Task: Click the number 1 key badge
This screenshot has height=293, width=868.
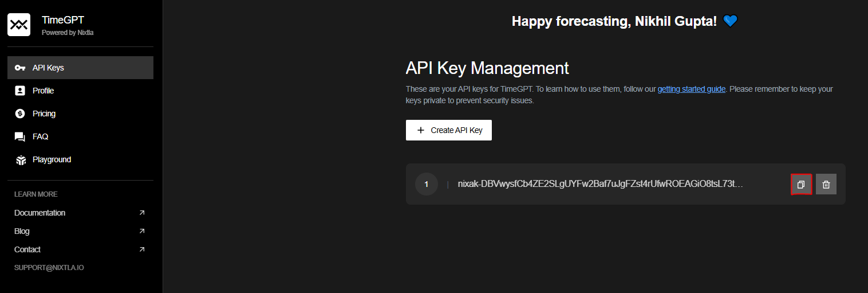Action: point(426,184)
